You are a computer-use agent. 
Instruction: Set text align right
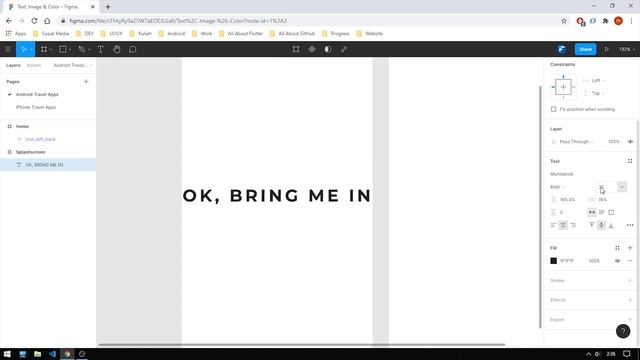point(573,225)
